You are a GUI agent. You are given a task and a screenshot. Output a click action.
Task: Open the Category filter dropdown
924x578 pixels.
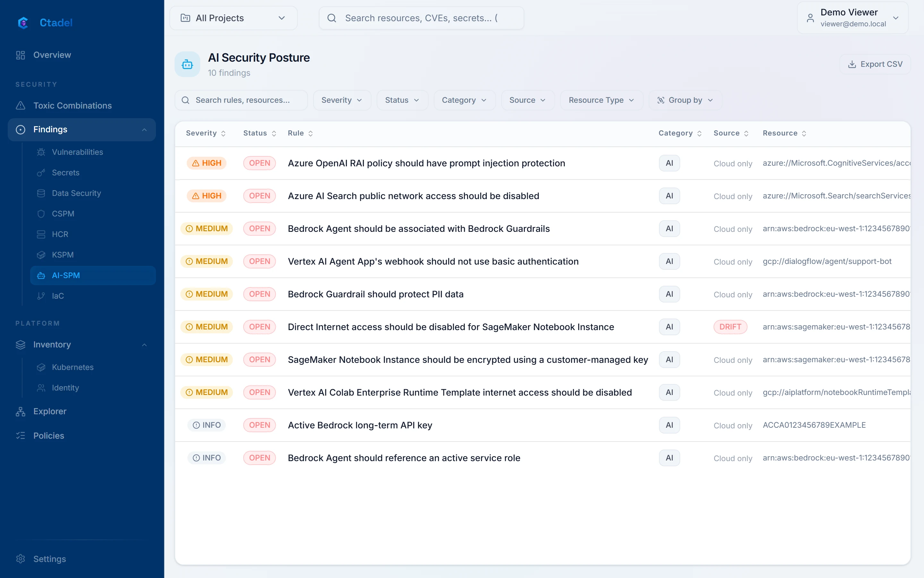pyautogui.click(x=464, y=100)
